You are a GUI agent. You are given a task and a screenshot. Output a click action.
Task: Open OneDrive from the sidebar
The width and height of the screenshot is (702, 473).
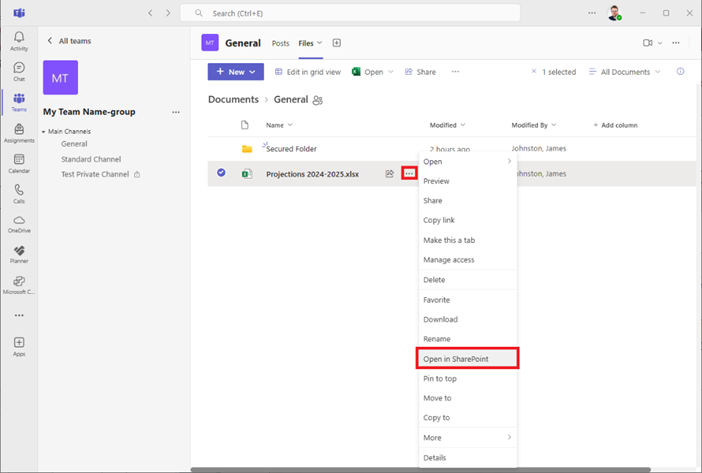pos(19,224)
